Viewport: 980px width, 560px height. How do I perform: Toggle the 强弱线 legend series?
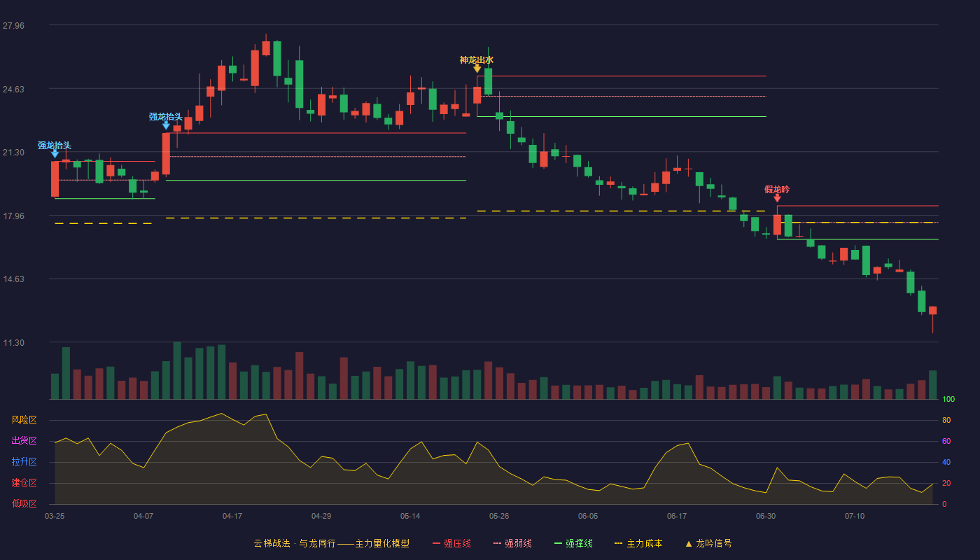tap(512, 543)
